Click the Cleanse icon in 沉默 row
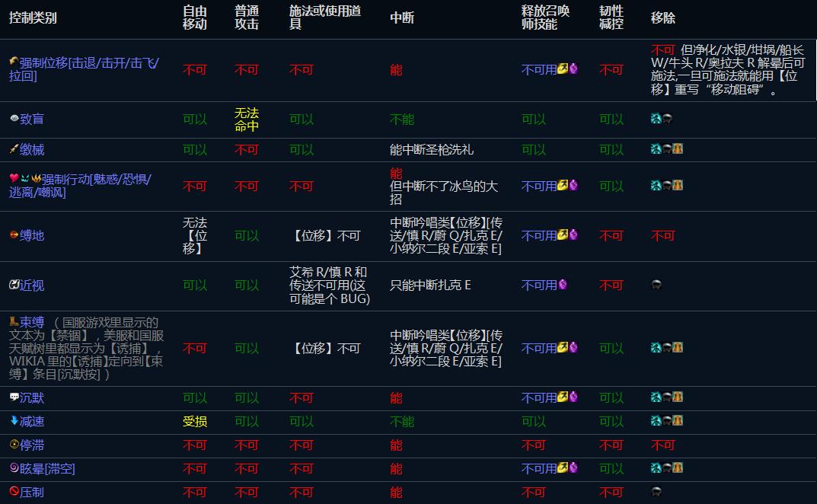The height and width of the screenshot is (504, 817). [656, 397]
